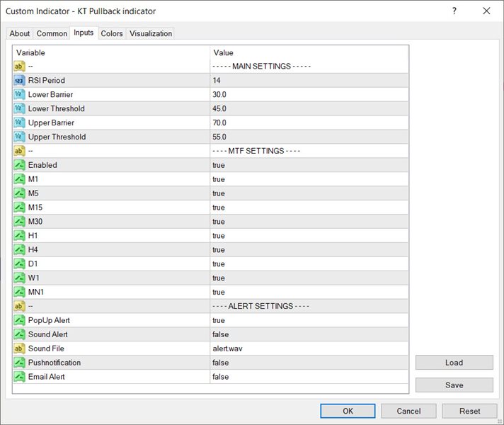Click the ab icon of MTF SETTINGS row
Screen dimensions: 504x425
click(19, 151)
